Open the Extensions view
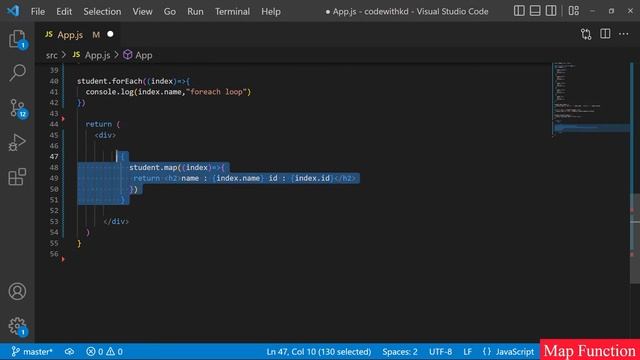 click(x=17, y=177)
